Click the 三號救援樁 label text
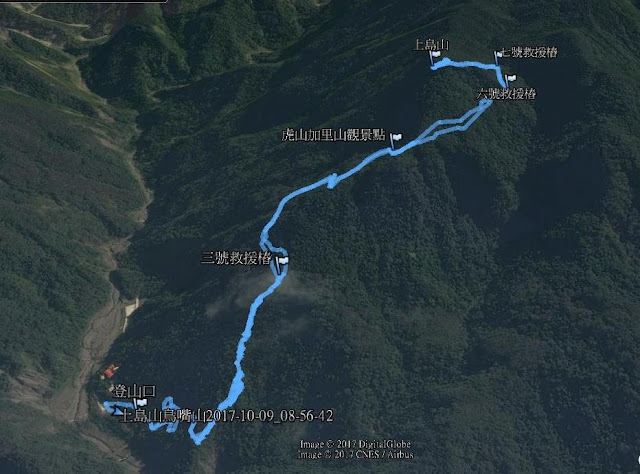Viewport: 640px width, 474px height. click(x=237, y=258)
